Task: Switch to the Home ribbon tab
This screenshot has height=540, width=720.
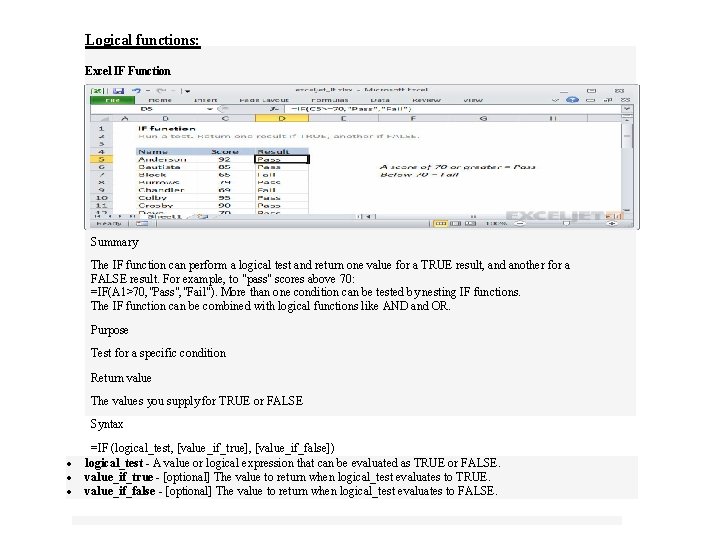Action: pos(160,100)
